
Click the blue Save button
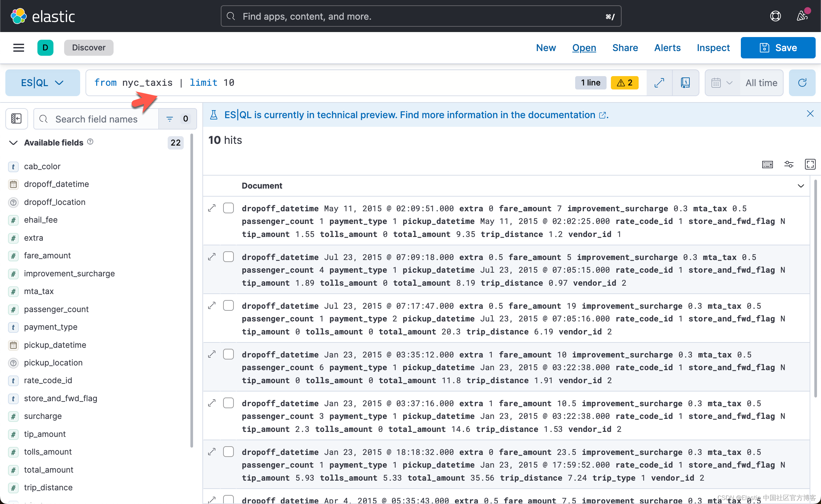(778, 48)
